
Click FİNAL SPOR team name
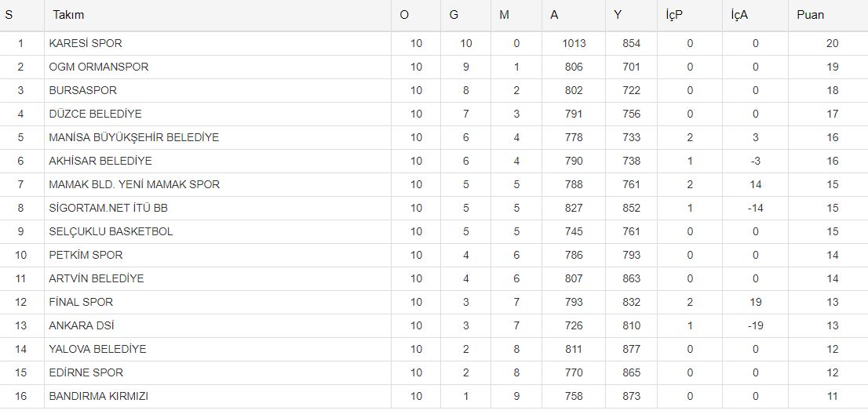pyautogui.click(x=81, y=302)
